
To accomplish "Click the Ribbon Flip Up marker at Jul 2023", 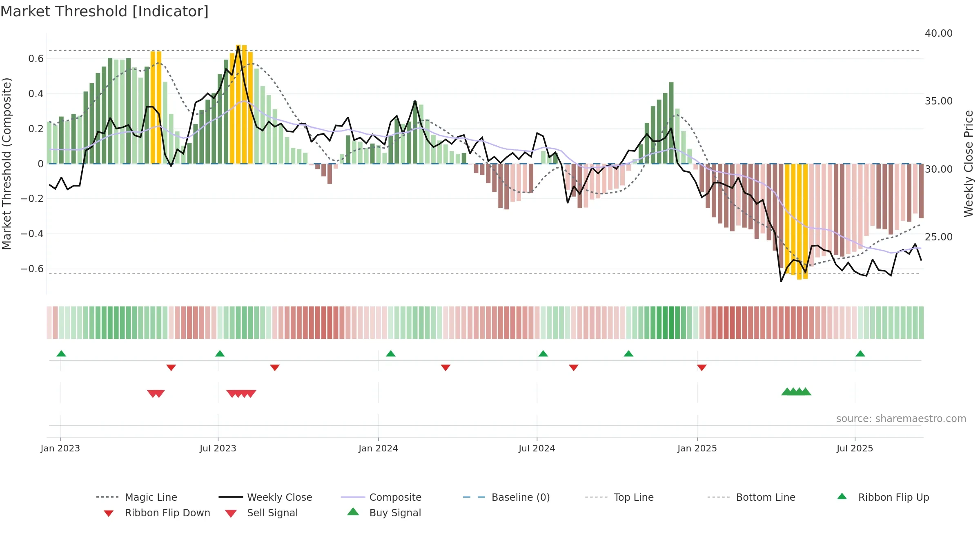I will pyautogui.click(x=220, y=353).
